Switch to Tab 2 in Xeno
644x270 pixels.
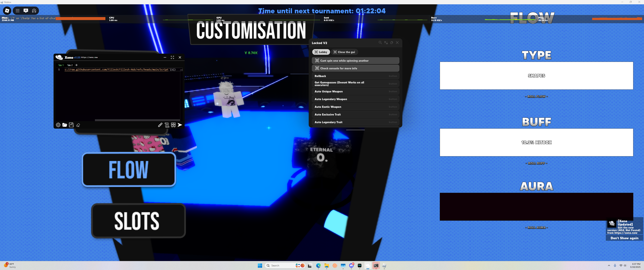pos(70,65)
